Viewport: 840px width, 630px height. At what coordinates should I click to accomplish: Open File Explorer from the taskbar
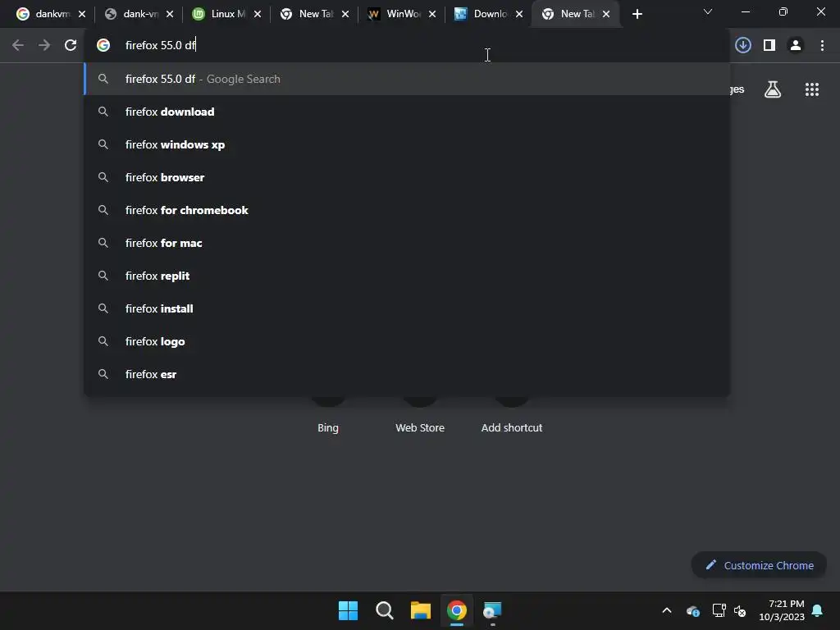421,610
